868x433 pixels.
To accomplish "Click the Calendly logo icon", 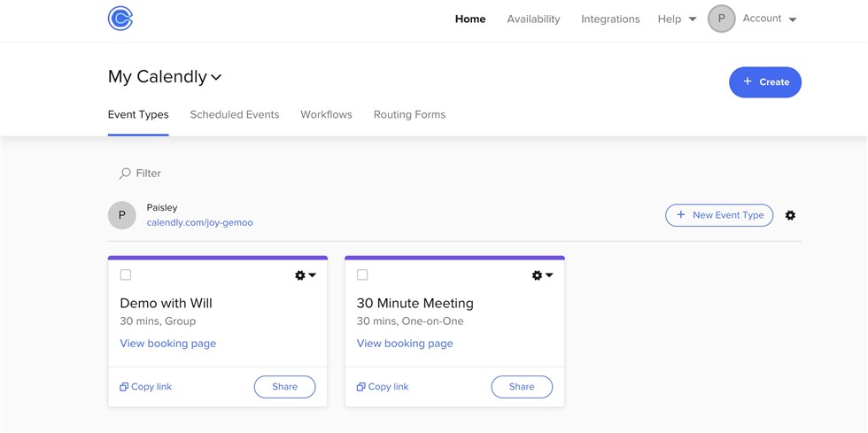I will tap(120, 19).
